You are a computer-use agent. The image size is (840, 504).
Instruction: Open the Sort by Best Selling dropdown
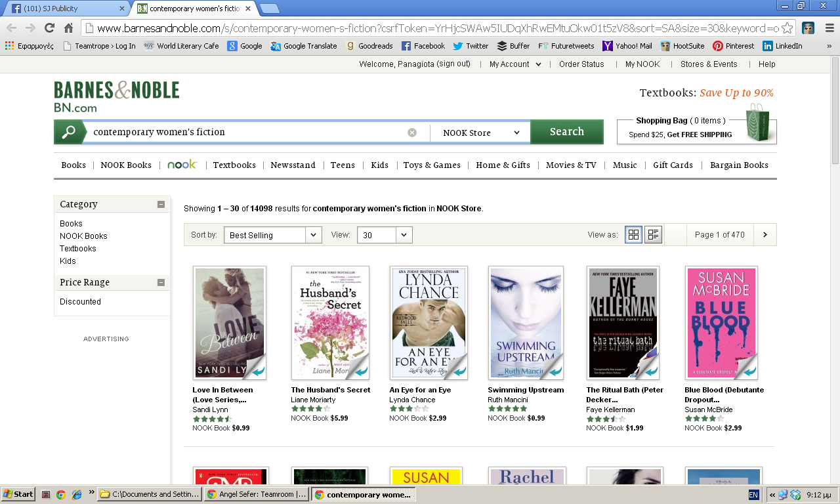(273, 235)
